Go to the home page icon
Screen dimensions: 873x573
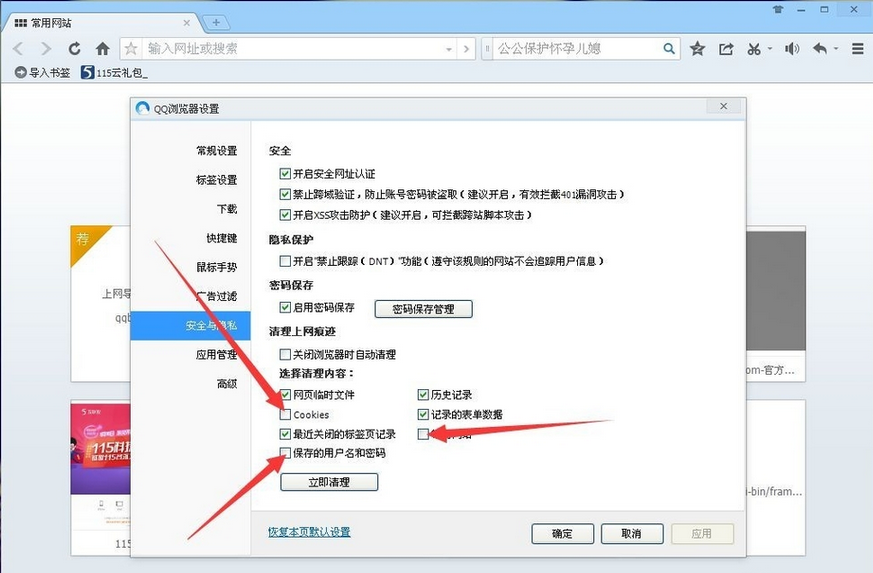coord(102,48)
